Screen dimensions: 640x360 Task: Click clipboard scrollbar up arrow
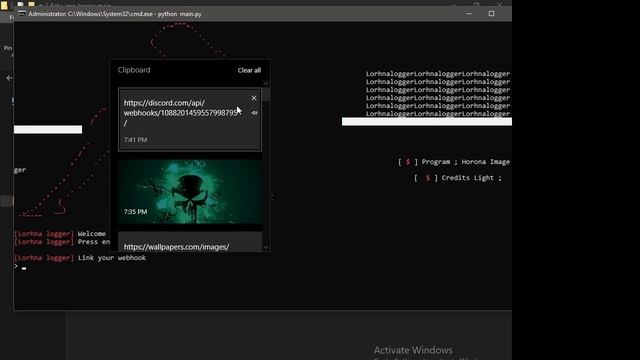[266, 83]
